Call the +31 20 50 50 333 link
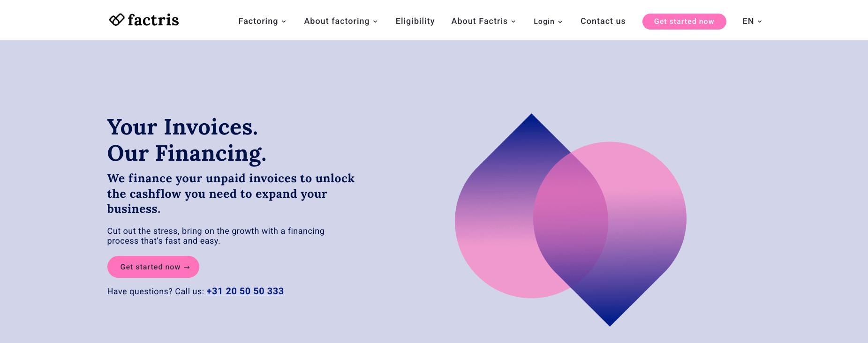This screenshot has width=868, height=343. (245, 291)
